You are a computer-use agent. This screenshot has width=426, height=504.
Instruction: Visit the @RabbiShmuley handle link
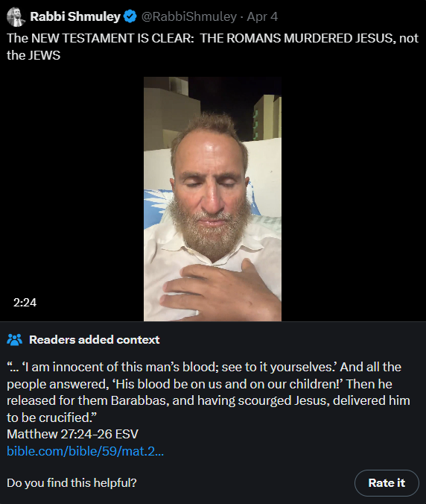click(x=188, y=16)
